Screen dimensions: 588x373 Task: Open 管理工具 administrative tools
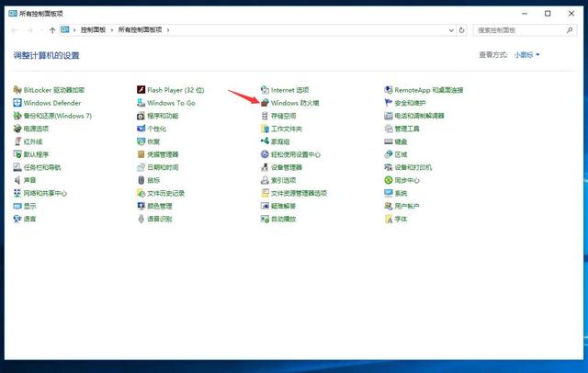(x=402, y=129)
